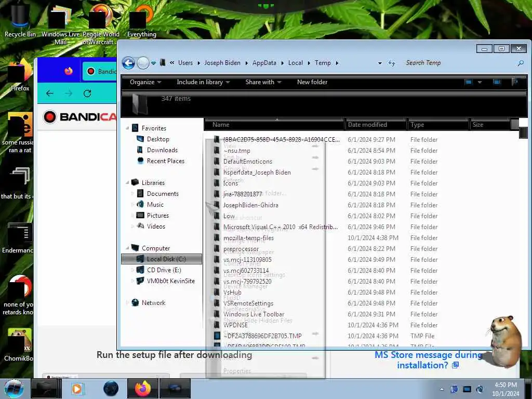The width and height of the screenshot is (532, 399).
Task: Select Network in navigation pane
Action: coord(153,303)
